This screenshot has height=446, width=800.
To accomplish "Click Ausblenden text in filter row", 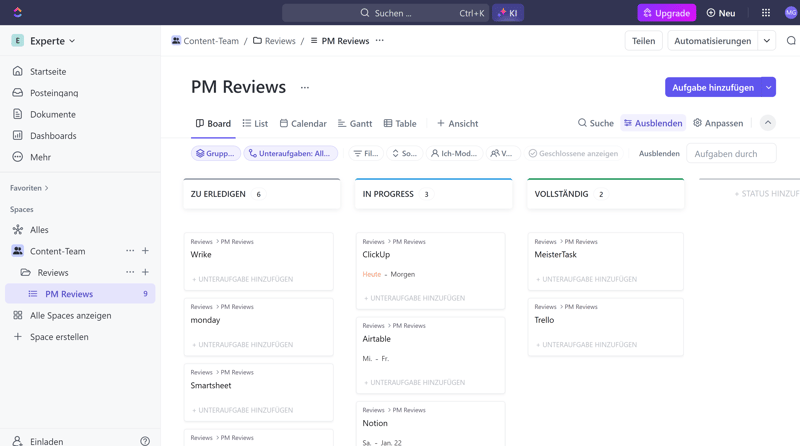I will pyautogui.click(x=659, y=153).
